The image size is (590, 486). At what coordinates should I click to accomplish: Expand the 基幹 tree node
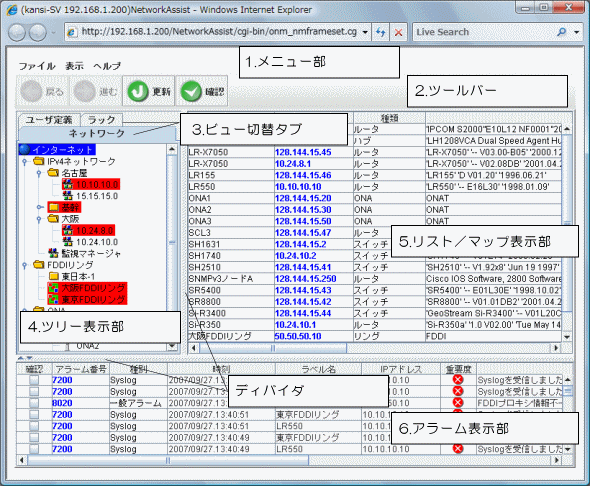40,207
